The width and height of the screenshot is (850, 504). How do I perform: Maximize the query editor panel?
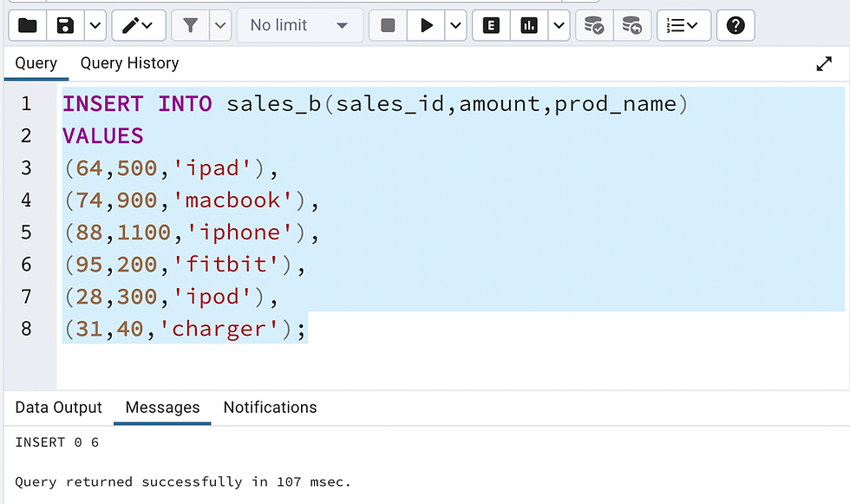pos(824,64)
